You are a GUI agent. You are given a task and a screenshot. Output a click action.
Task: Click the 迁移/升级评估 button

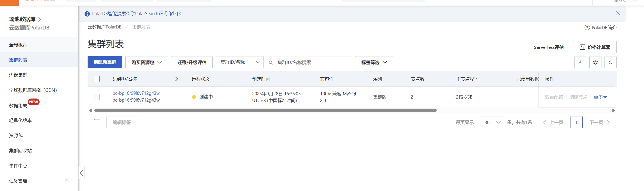(192, 62)
